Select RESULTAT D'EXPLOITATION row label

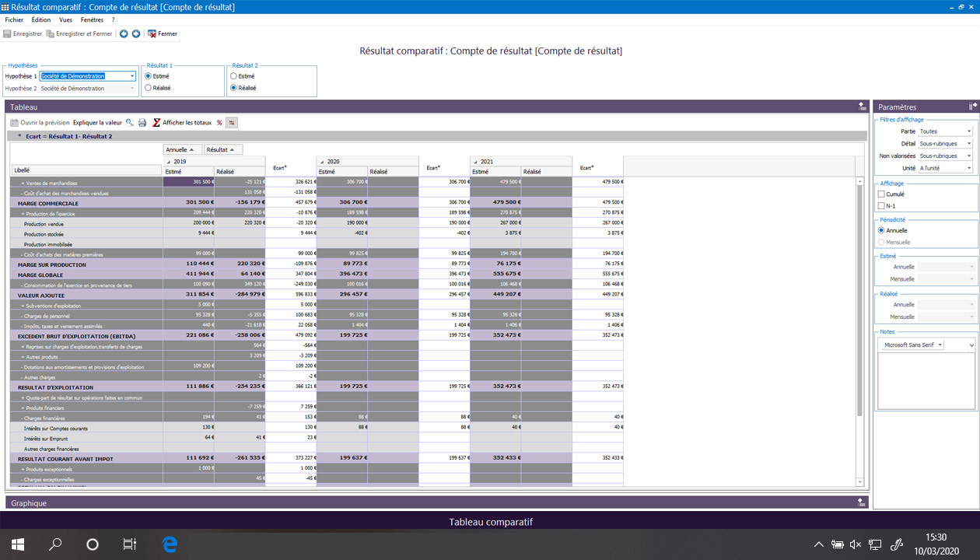point(55,387)
